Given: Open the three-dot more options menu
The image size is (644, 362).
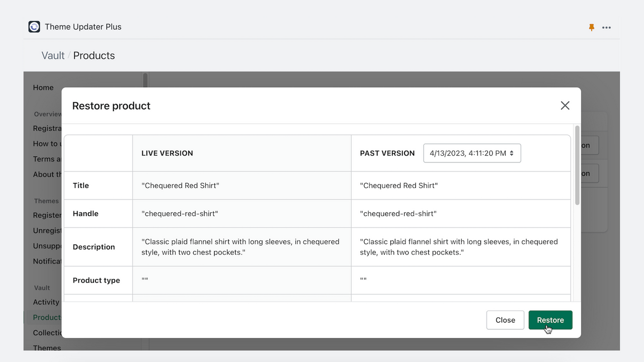Looking at the screenshot, I should pos(606,27).
